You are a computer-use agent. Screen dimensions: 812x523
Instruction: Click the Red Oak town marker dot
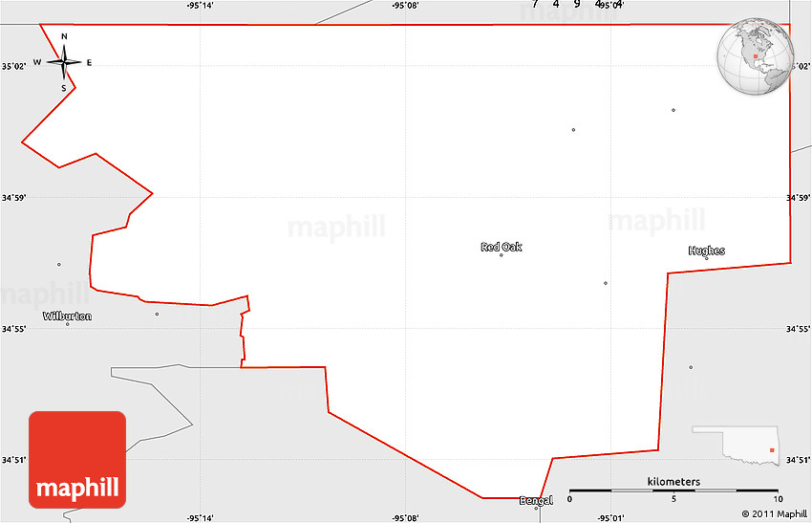point(502,255)
